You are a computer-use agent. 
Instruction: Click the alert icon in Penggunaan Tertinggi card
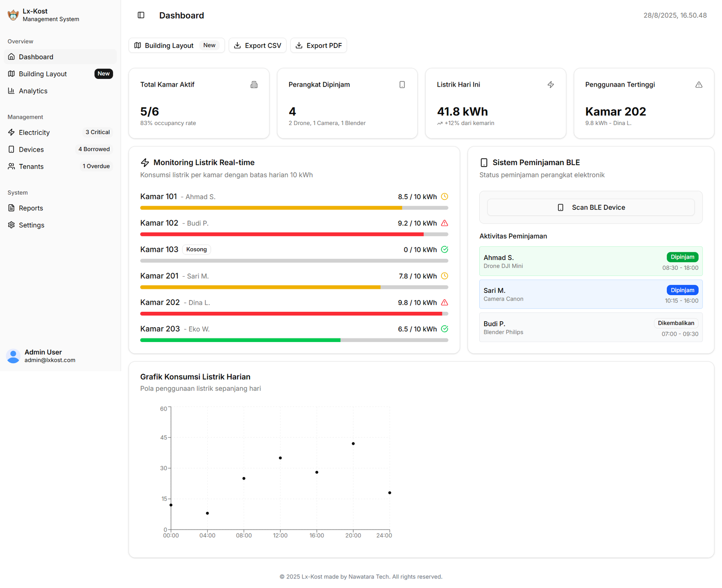pyautogui.click(x=699, y=85)
